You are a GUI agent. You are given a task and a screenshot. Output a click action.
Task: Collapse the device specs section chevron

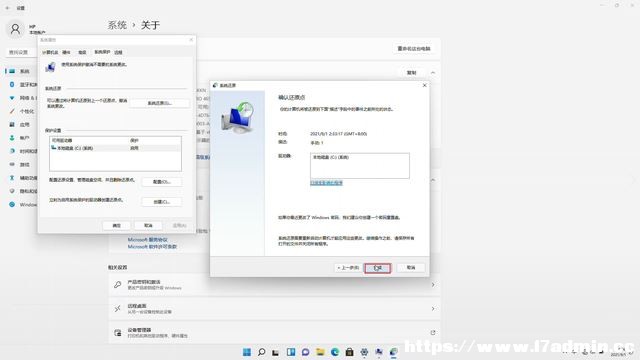[433, 73]
